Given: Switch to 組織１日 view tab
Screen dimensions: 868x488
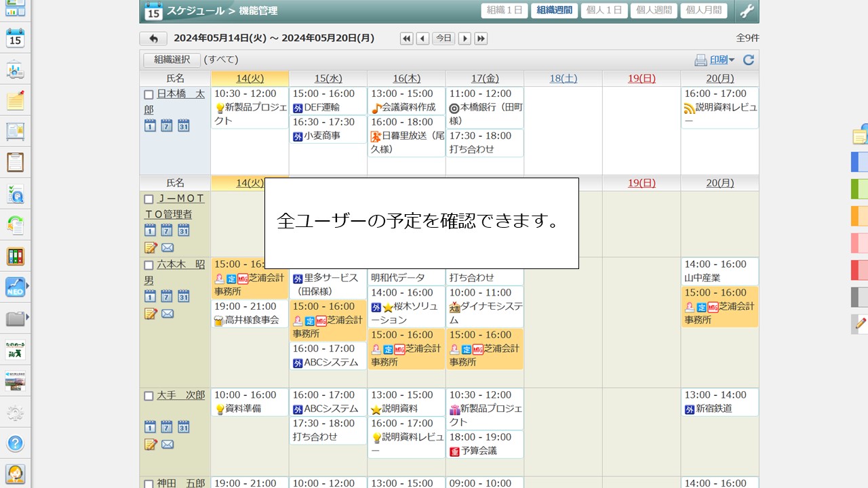Looking at the screenshot, I should pos(505,11).
